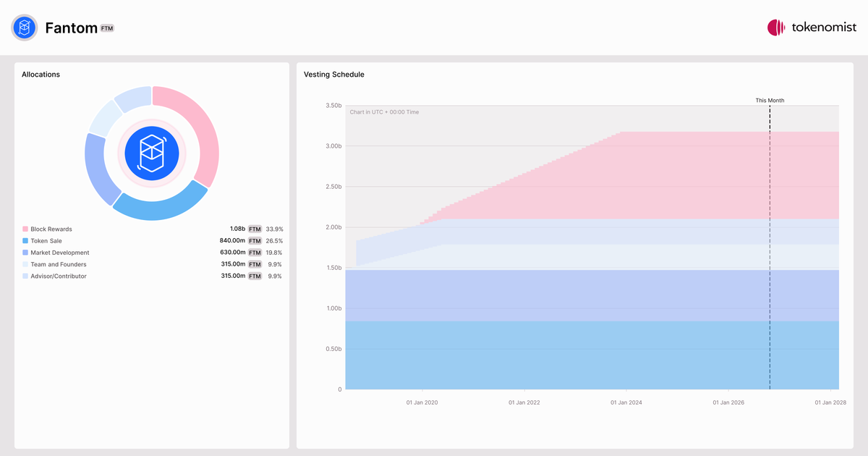Click the FTM ticker badge beside Fantom title
Image resolution: width=868 pixels, height=456 pixels.
coord(107,28)
